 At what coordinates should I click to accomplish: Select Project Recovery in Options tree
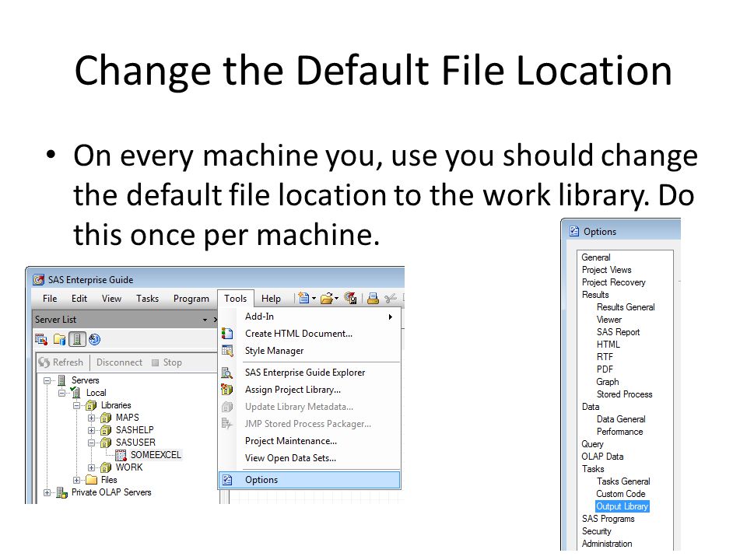(x=614, y=282)
